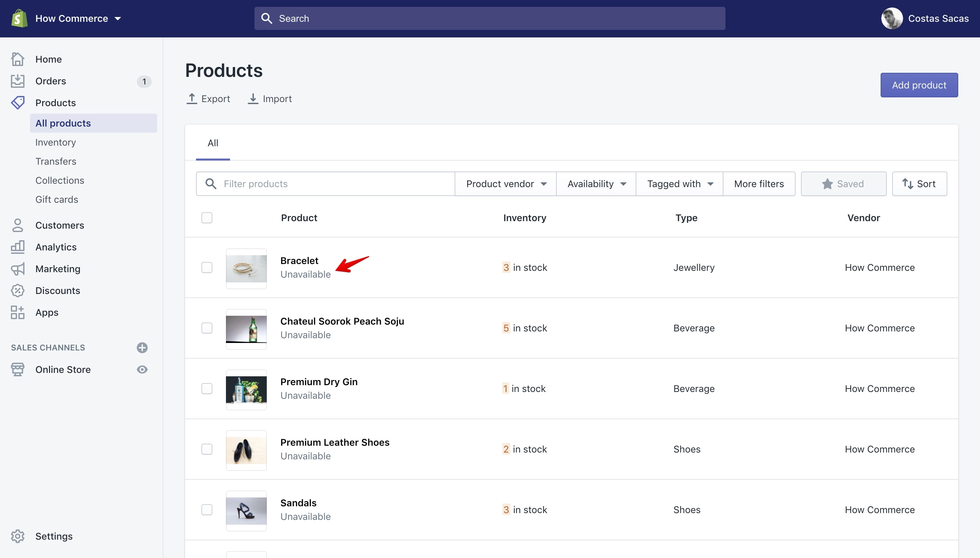This screenshot has height=558, width=980.
Task: Check the Bracelet row checkbox
Action: [207, 267]
